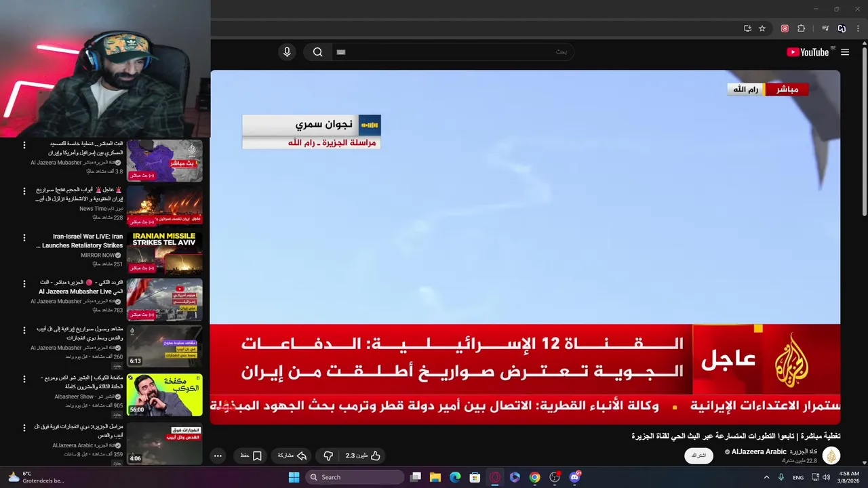Open Task View on the taskbar

(x=416, y=477)
